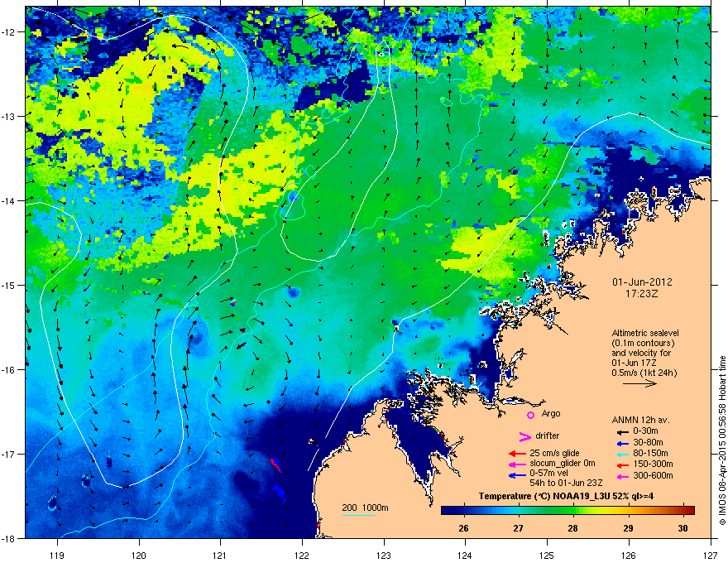Click latitude axis label -14

[x=9, y=200]
